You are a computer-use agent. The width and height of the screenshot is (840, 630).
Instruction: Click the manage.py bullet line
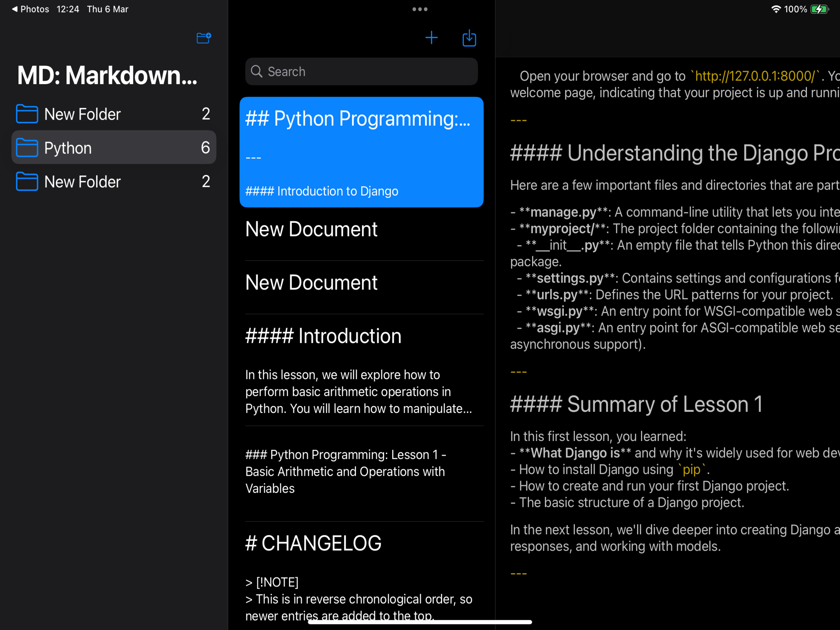coord(675,212)
